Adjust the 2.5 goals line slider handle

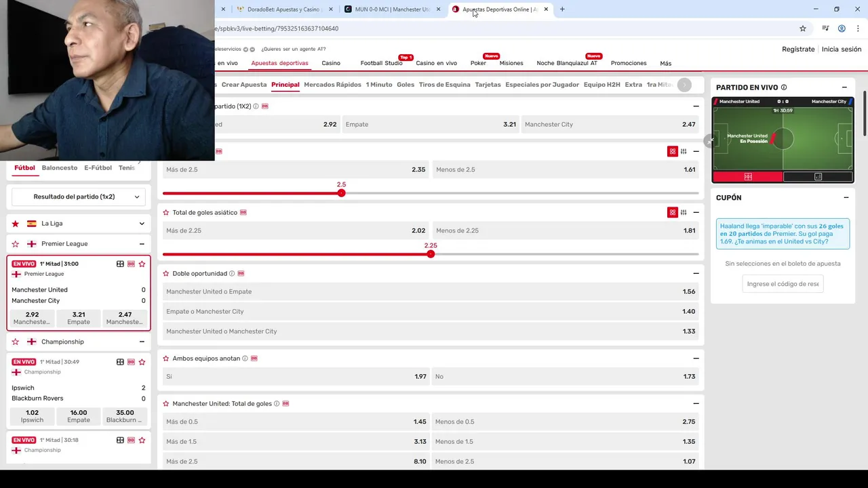[341, 193]
